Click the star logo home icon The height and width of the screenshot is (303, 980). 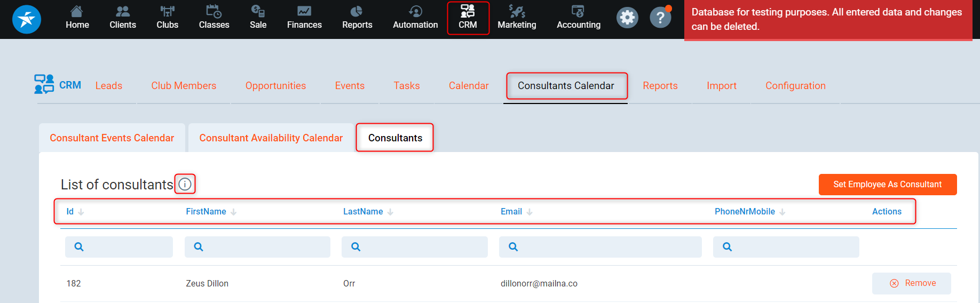pyautogui.click(x=27, y=19)
